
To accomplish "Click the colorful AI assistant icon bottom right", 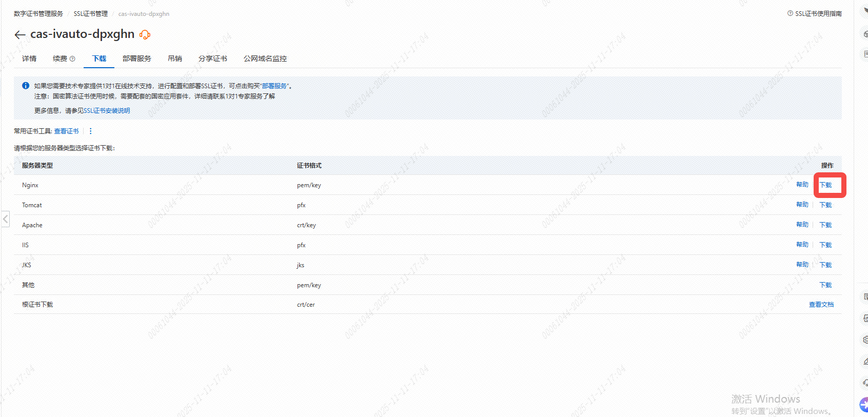I will pyautogui.click(x=864, y=404).
